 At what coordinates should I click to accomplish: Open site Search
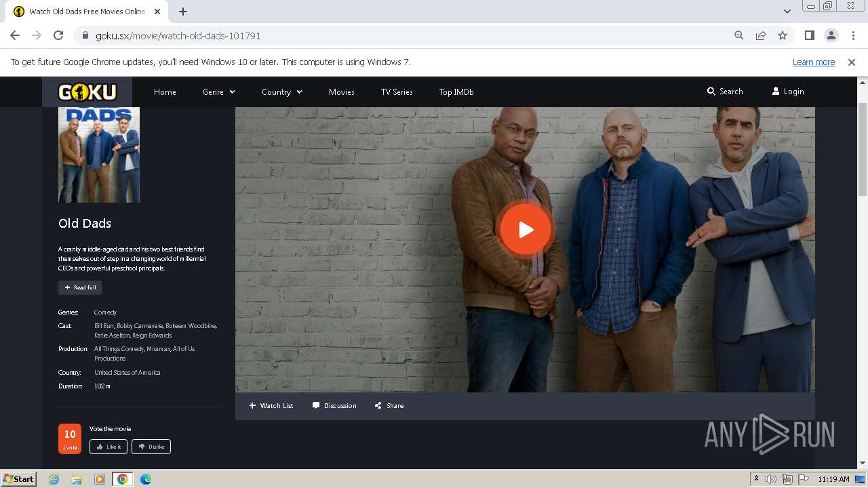click(x=725, y=91)
